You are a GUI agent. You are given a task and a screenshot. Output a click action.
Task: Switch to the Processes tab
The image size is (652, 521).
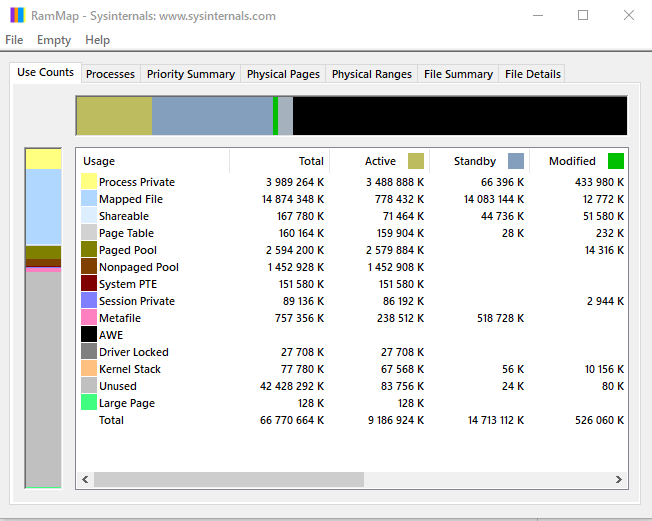click(x=110, y=74)
